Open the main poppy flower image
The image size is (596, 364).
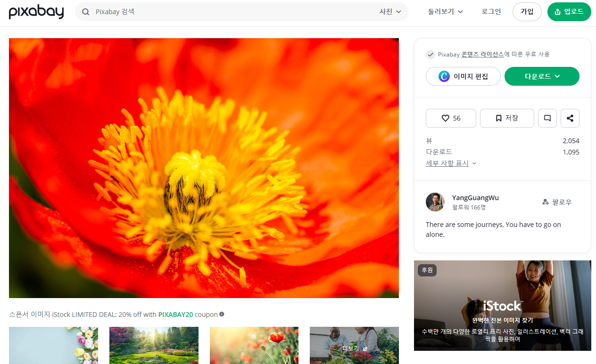tap(204, 168)
